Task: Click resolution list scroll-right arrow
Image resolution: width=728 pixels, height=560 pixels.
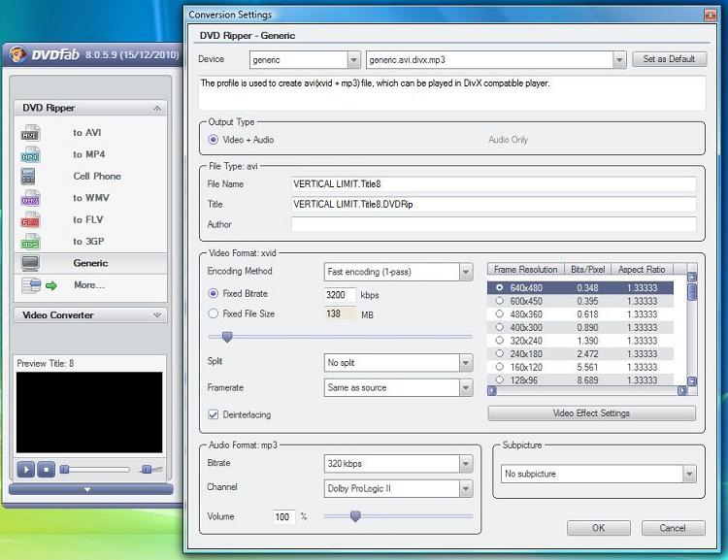Action: 681,391
